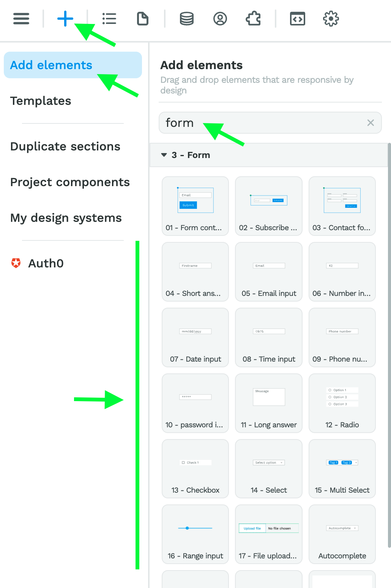391x588 pixels.
Task: Open the layers list icon
Action: [109, 19]
